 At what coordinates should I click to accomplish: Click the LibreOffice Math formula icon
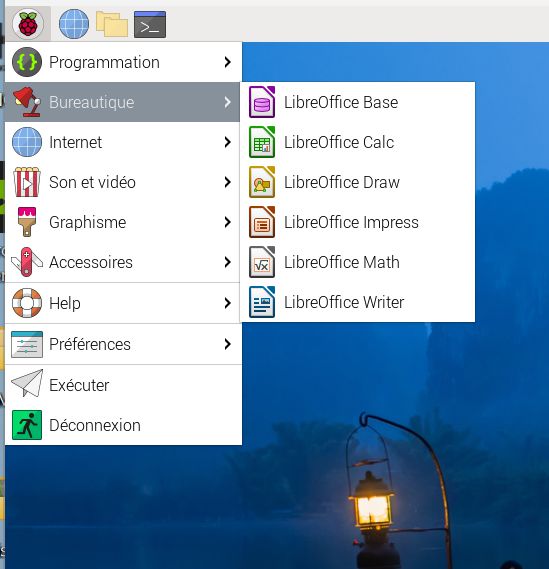point(262,262)
